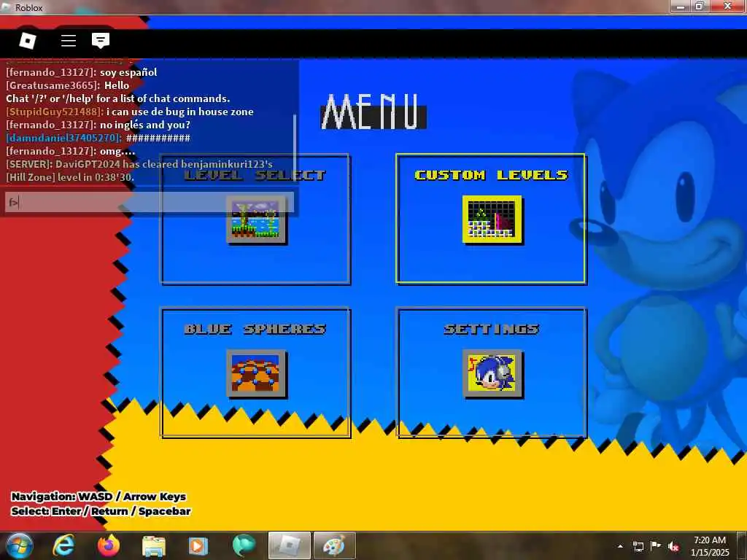Click into the chat text input box

coord(149,202)
